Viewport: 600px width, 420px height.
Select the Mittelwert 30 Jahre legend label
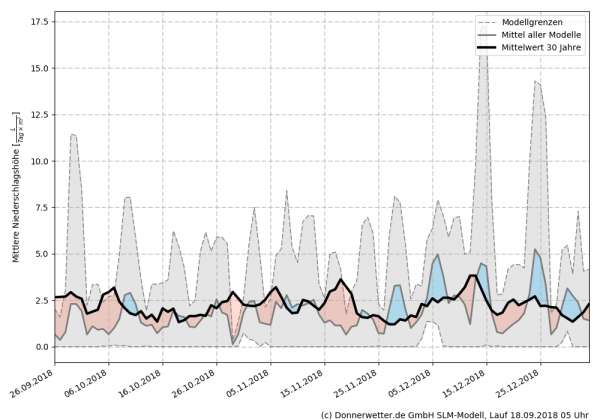pyautogui.click(x=545, y=47)
